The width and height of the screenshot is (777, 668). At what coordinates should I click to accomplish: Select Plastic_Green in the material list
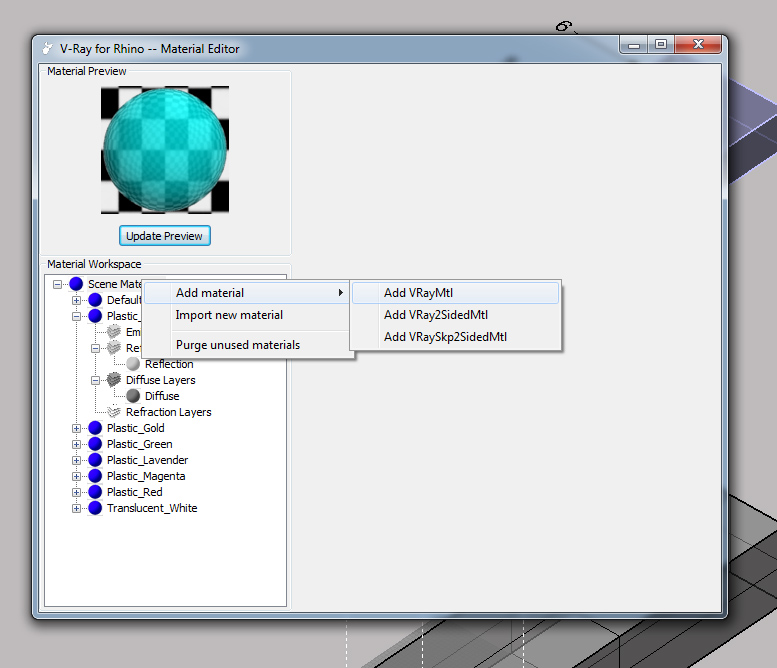(x=140, y=444)
